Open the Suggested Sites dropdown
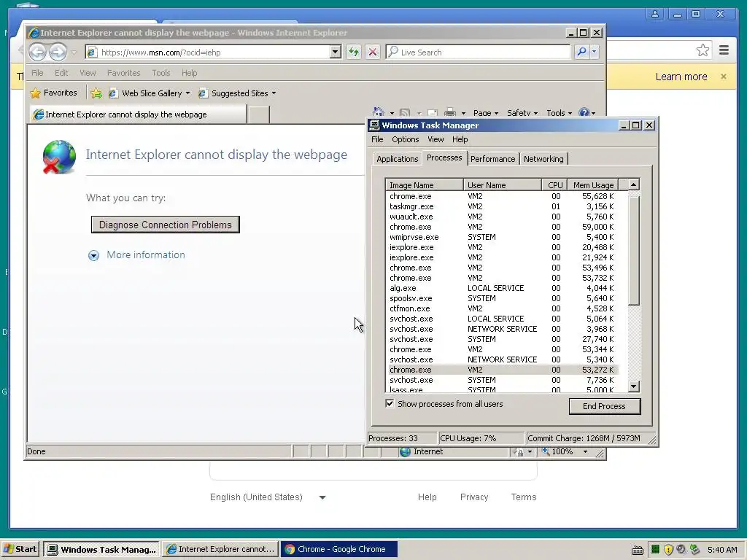This screenshot has width=747, height=560. click(x=274, y=93)
